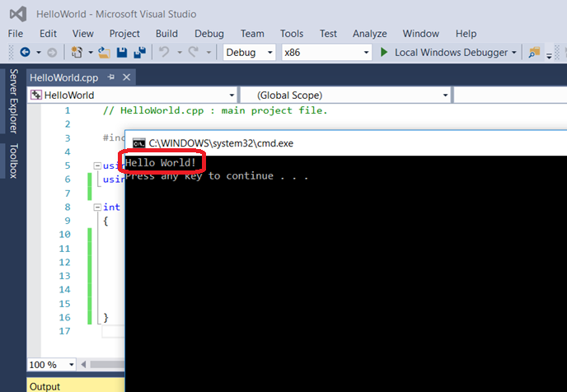The height and width of the screenshot is (392, 567).
Task: Open the Project menu
Action: point(124,34)
